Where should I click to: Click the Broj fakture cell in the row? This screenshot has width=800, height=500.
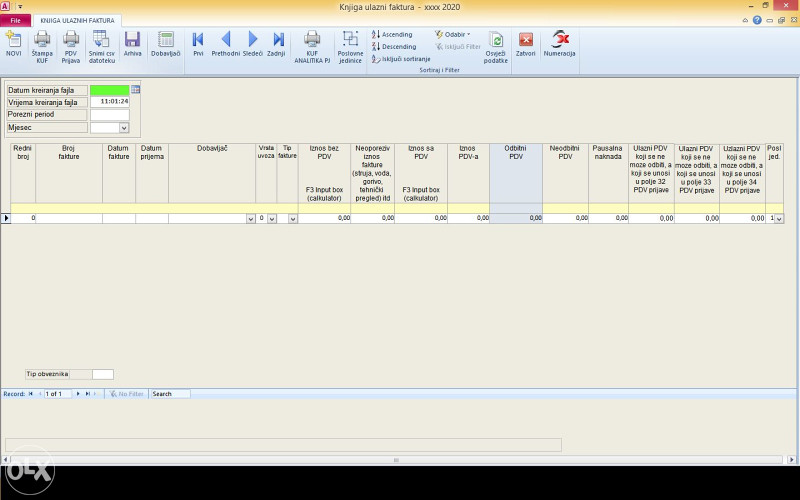coord(69,218)
